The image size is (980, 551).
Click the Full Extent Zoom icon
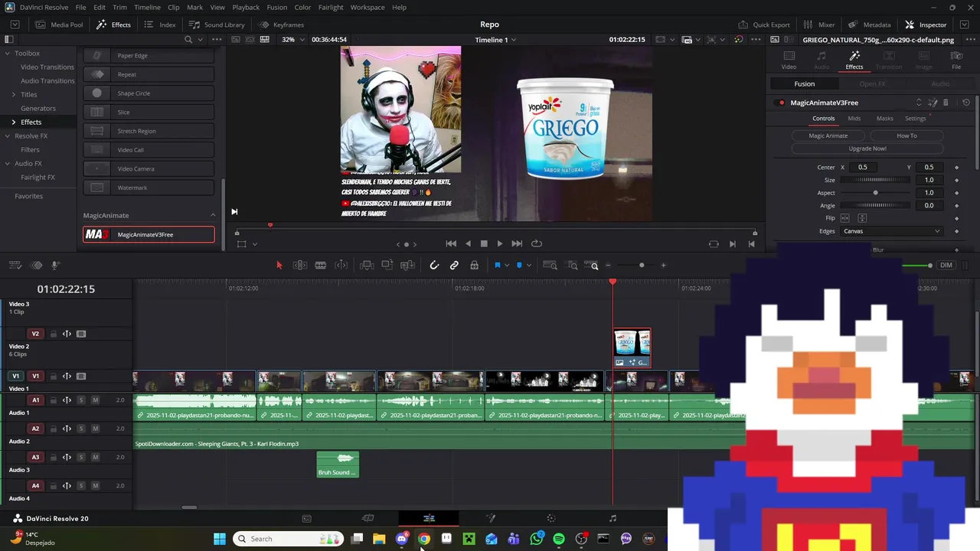550,266
